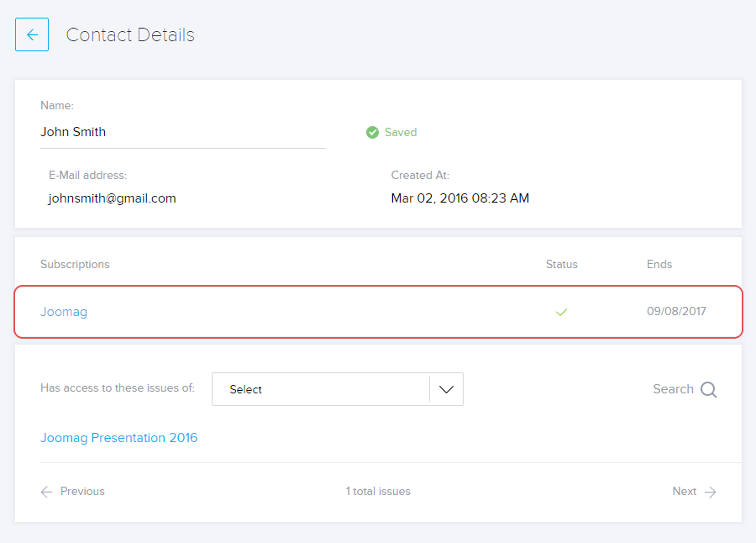Click the green Saved checkmark icon
Viewport: 756px width, 543px height.
[x=372, y=132]
